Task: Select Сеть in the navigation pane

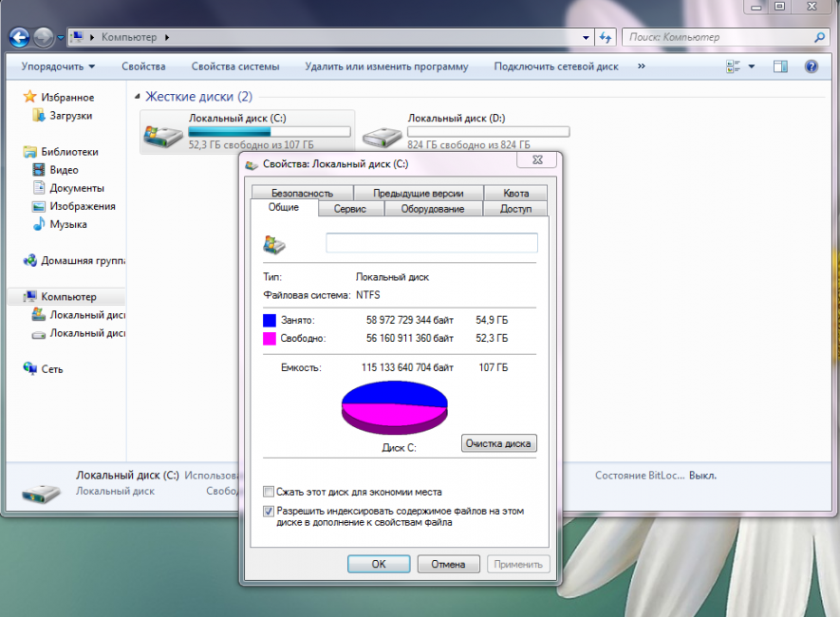Action: point(52,369)
